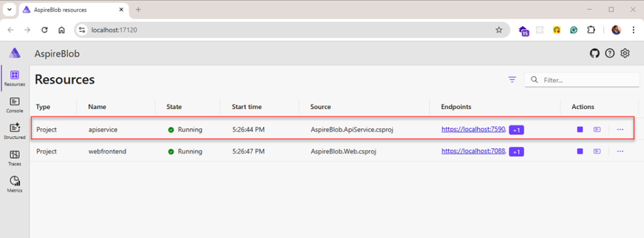Go forward in browser history
The height and width of the screenshot is (238, 644).
click(28, 30)
